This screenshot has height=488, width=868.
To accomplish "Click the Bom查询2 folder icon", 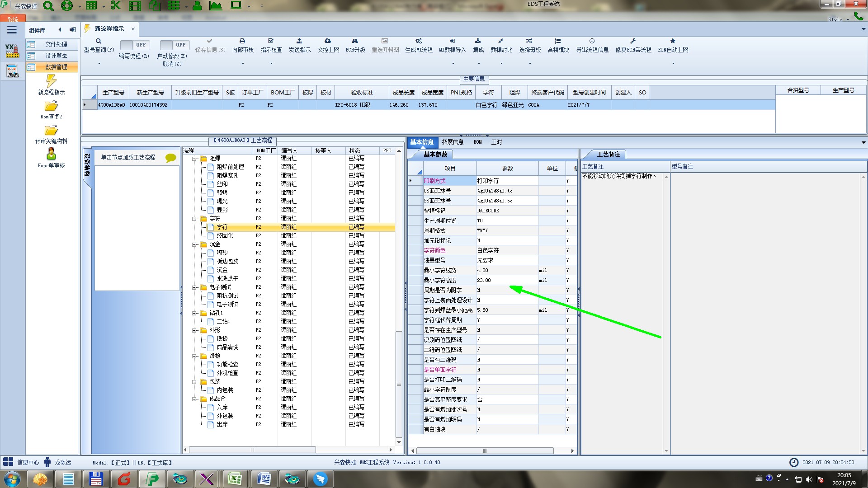I will point(51,106).
